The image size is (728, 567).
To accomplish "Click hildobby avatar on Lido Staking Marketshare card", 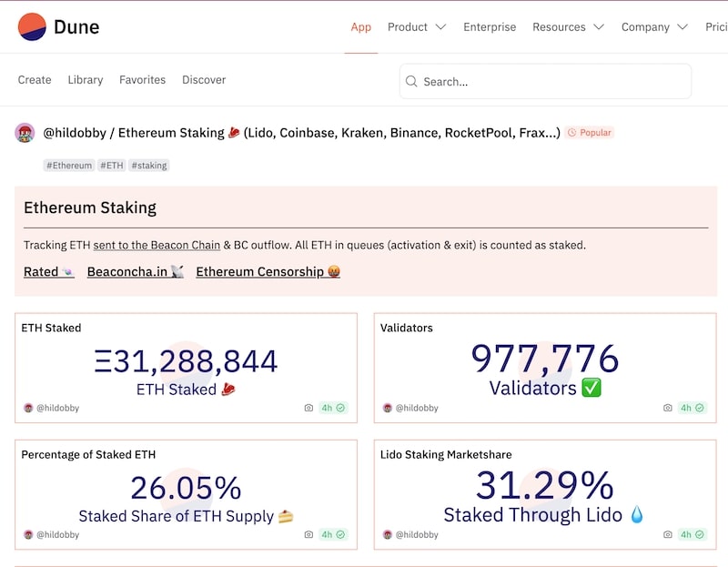I will 388,534.
